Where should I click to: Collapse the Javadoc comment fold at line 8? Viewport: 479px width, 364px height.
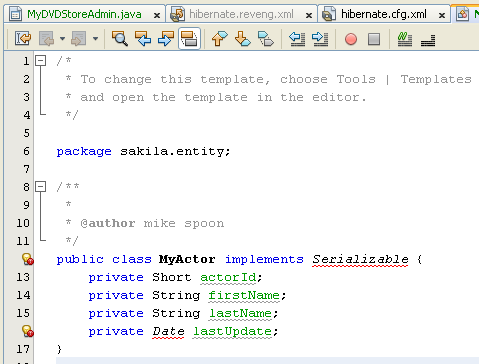click(40, 186)
